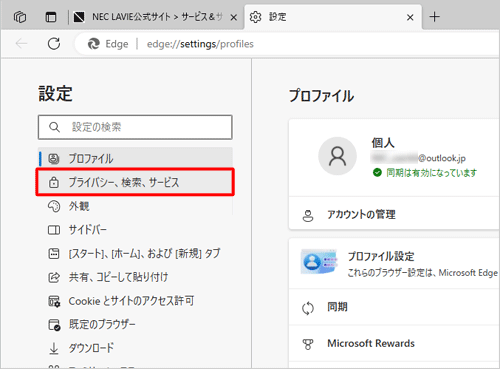
Task: Close the 設定 tab
Action: pos(410,17)
